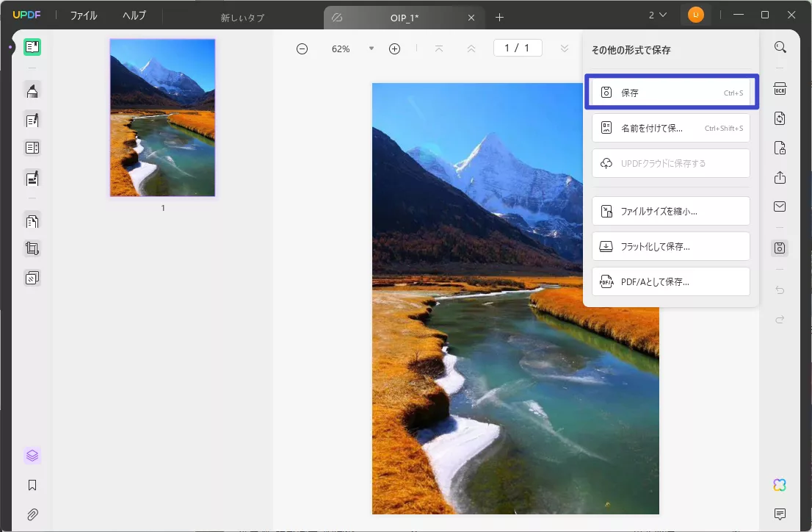This screenshot has height=532, width=812.
Task: Jump to the first page arrow
Action: click(x=438, y=48)
